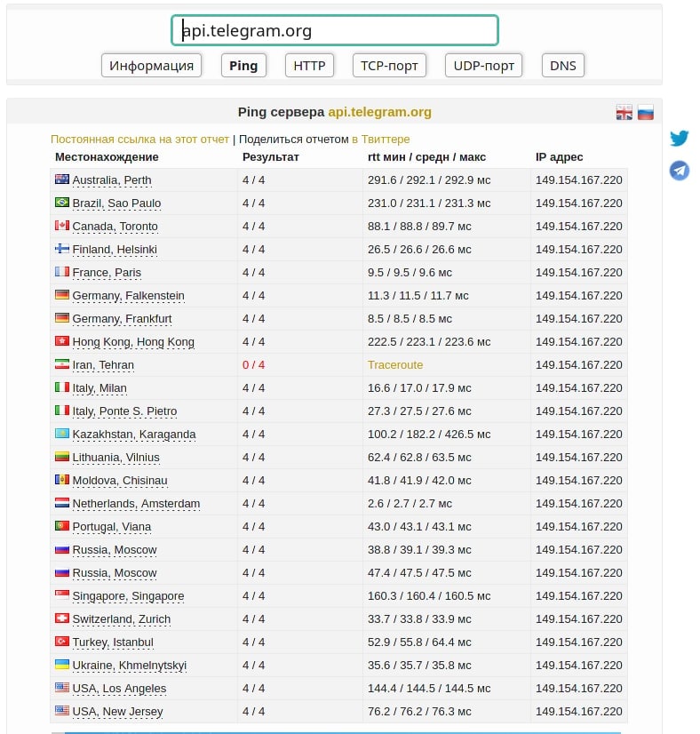Image resolution: width=700 pixels, height=734 pixels.
Task: Click the France flag icon
Action: tap(62, 272)
